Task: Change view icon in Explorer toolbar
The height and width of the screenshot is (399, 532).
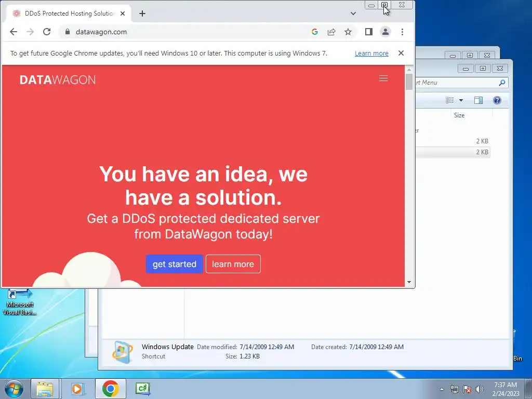Action: click(450, 100)
